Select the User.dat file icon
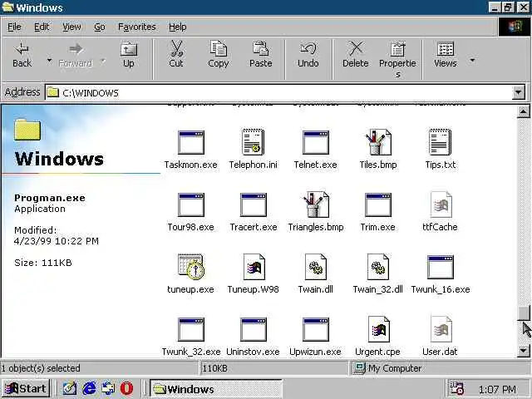The width and height of the screenshot is (532, 399). 441,329
